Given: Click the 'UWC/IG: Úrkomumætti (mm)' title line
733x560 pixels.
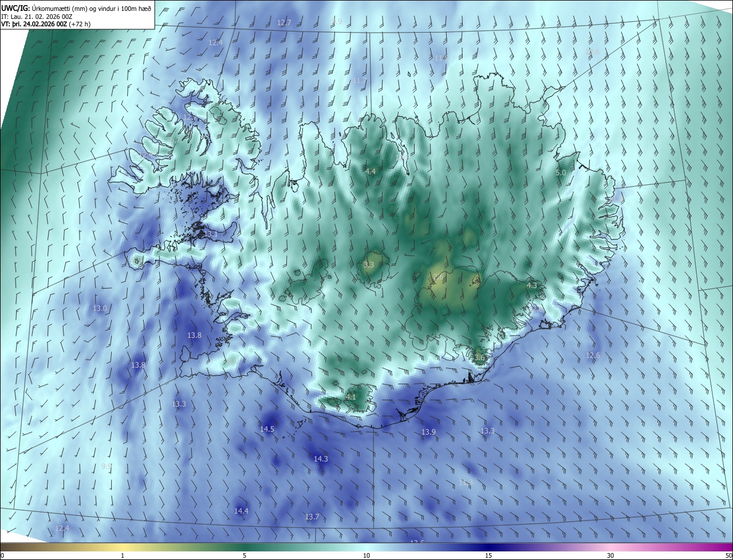Looking at the screenshot, I should (x=76, y=8).
